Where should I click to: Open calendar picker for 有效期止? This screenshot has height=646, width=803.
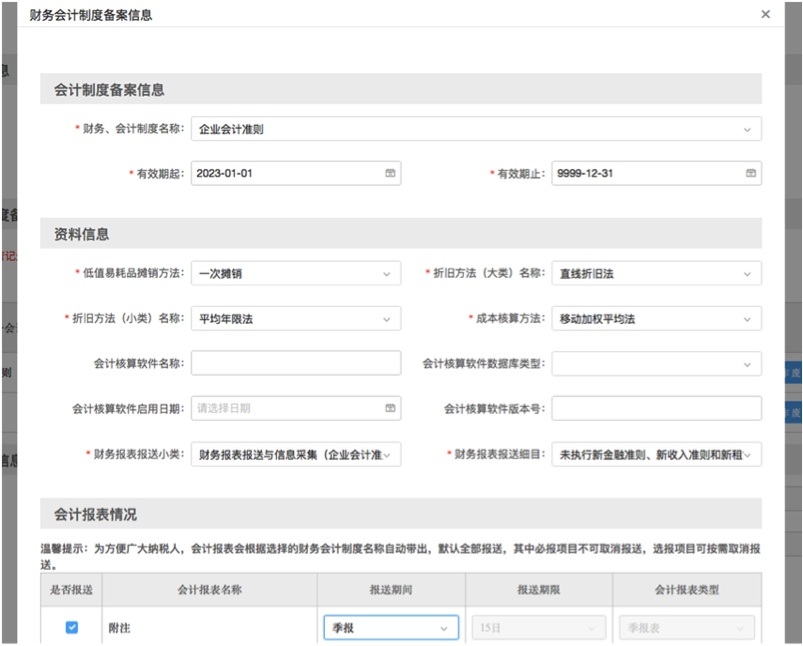(751, 173)
